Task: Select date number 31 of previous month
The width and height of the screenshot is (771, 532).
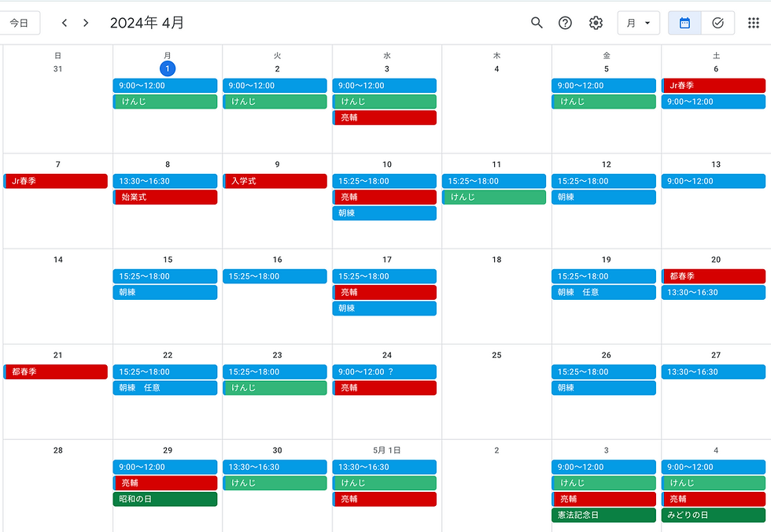Action: 58,68
